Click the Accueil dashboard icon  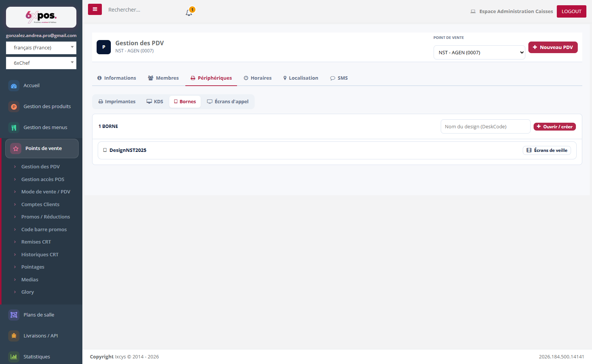14,86
